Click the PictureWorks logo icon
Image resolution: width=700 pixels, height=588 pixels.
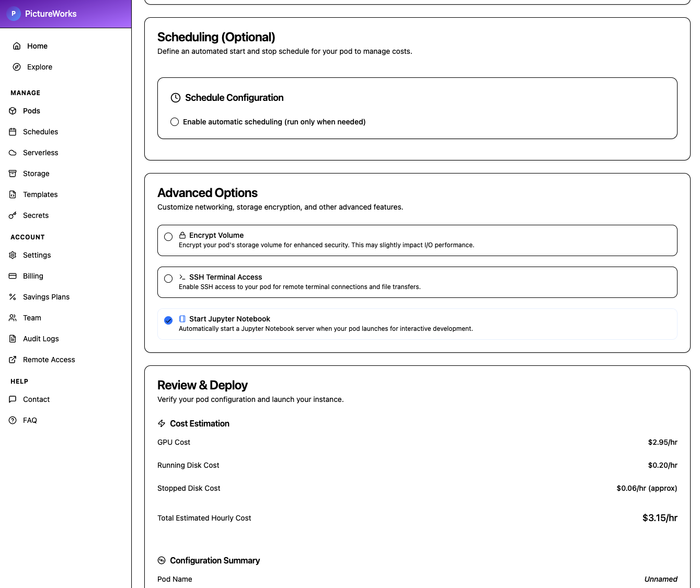pyautogui.click(x=14, y=14)
